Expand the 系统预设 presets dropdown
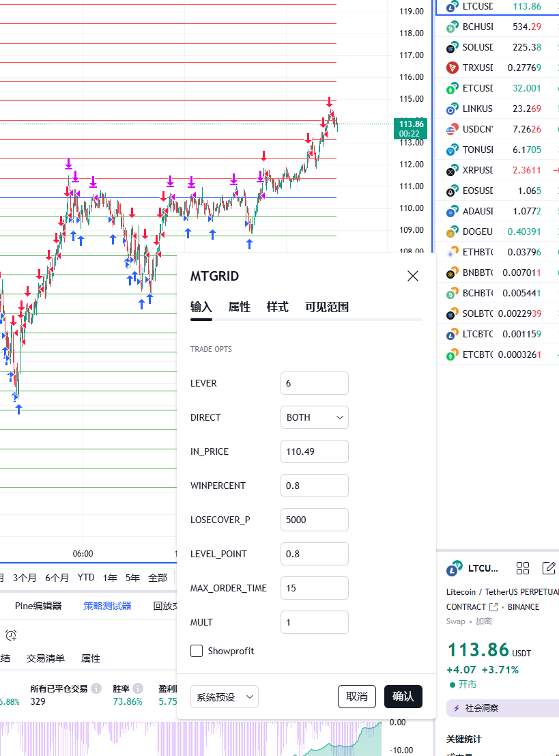This screenshot has width=559, height=756. pos(224,697)
